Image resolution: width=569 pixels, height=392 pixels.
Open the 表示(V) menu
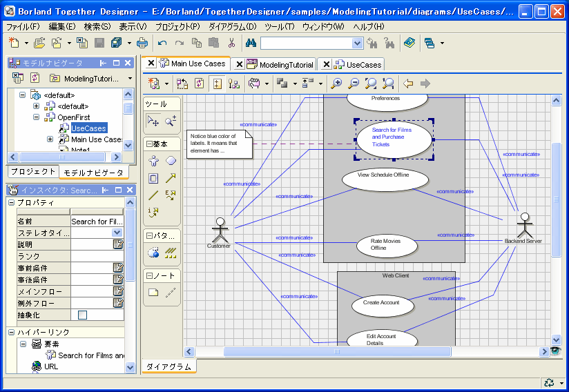(x=133, y=26)
